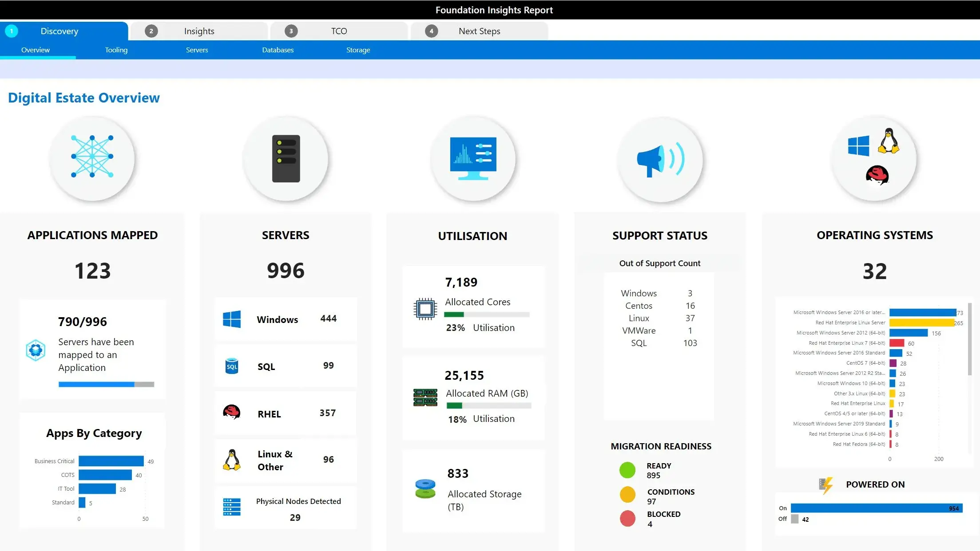980x551 pixels.
Task: Click the monitor utilisation icon
Action: click(x=473, y=158)
